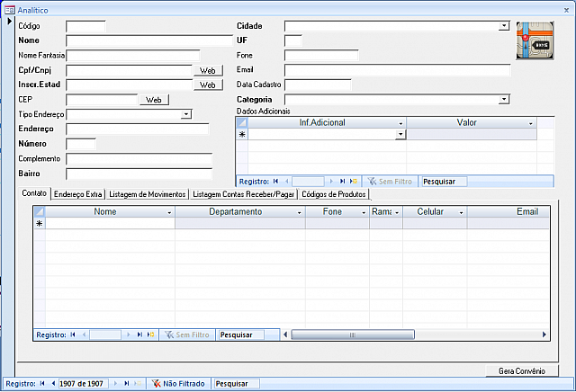Select all rows in Contato grid corner

(x=40, y=212)
